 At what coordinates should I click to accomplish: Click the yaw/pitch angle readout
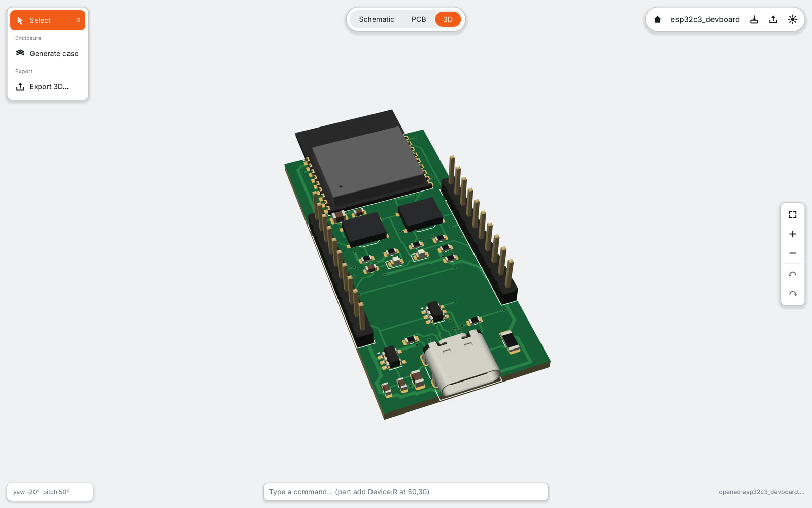pyautogui.click(x=50, y=492)
